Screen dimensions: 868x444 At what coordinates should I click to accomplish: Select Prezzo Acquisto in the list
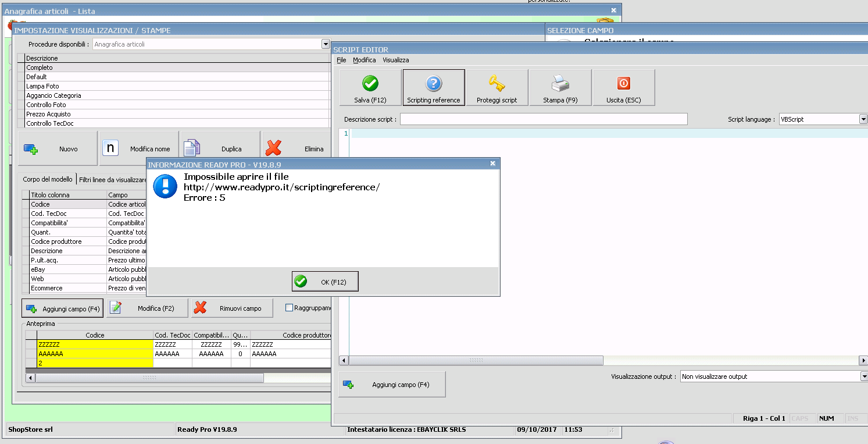coord(178,114)
